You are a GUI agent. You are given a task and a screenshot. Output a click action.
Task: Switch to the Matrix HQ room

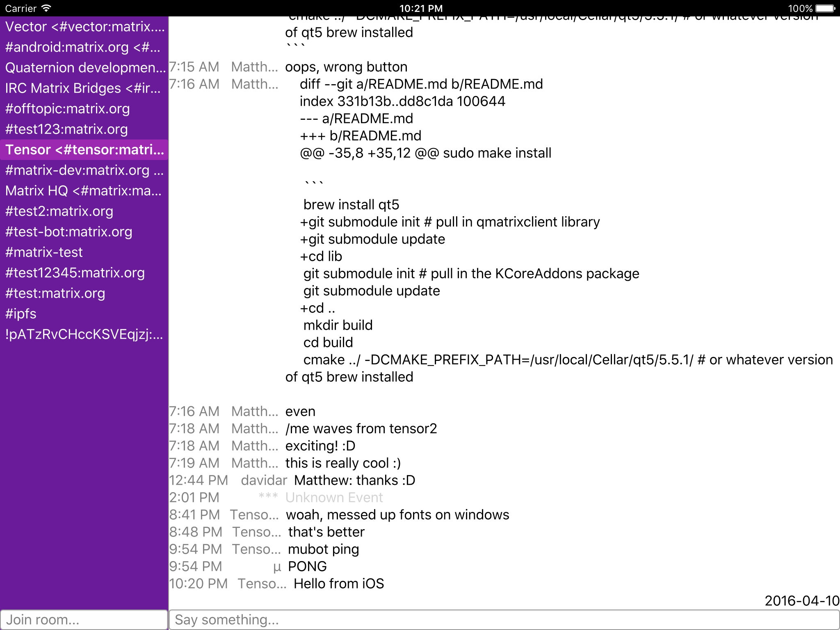tap(84, 191)
